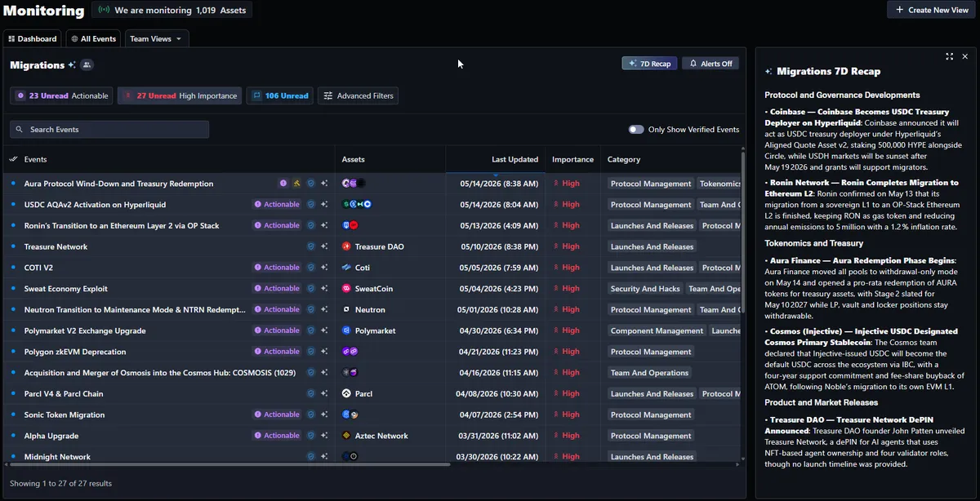The height and width of the screenshot is (501, 980).
Task: Switch to the Dashboard tab
Action: tap(33, 38)
